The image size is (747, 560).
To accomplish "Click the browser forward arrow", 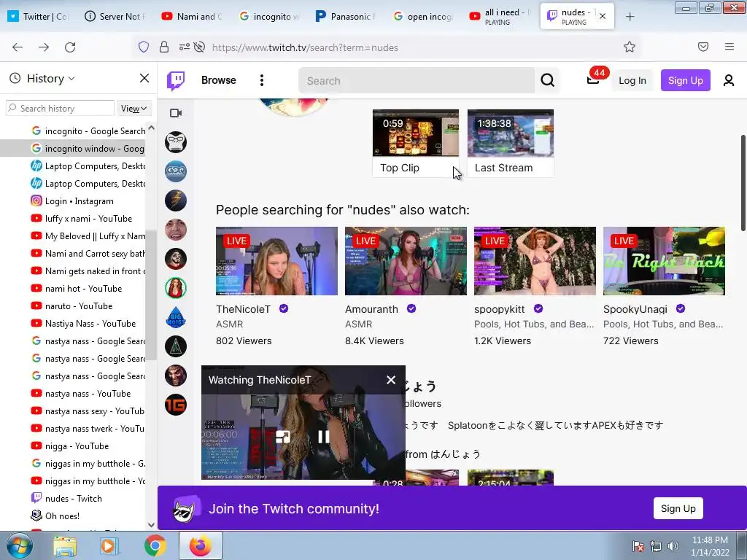I will [x=44, y=47].
